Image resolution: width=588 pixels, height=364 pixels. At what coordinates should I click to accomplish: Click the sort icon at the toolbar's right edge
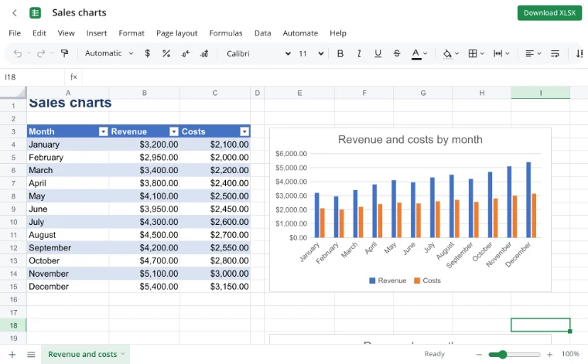(579, 53)
